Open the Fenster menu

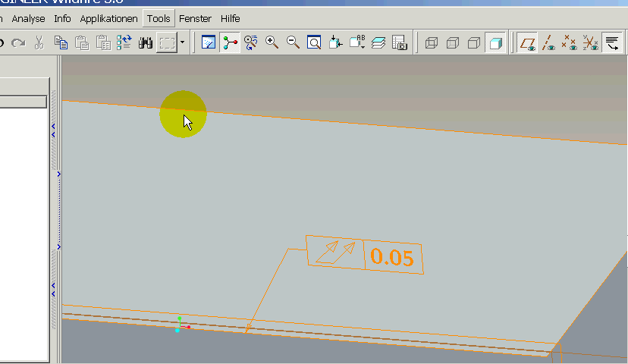(x=195, y=18)
